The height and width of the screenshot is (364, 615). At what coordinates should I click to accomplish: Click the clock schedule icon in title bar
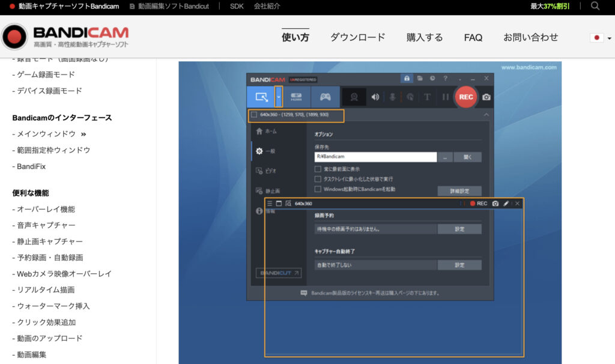coord(432,79)
